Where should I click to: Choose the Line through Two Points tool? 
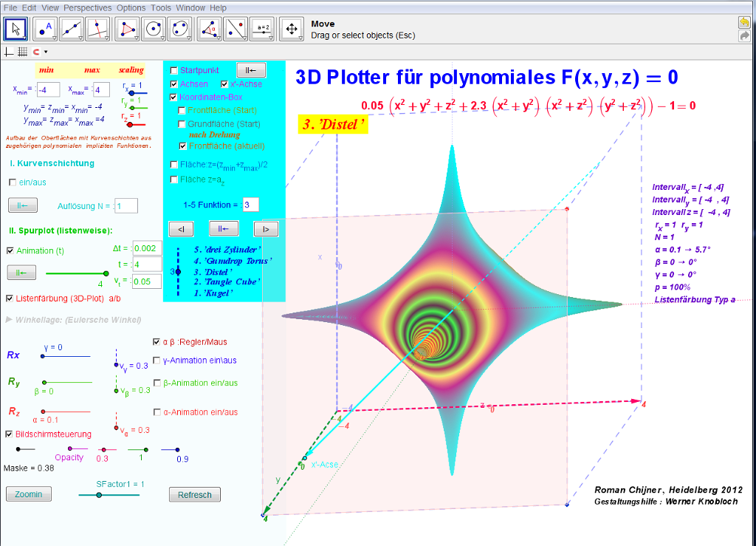72,29
